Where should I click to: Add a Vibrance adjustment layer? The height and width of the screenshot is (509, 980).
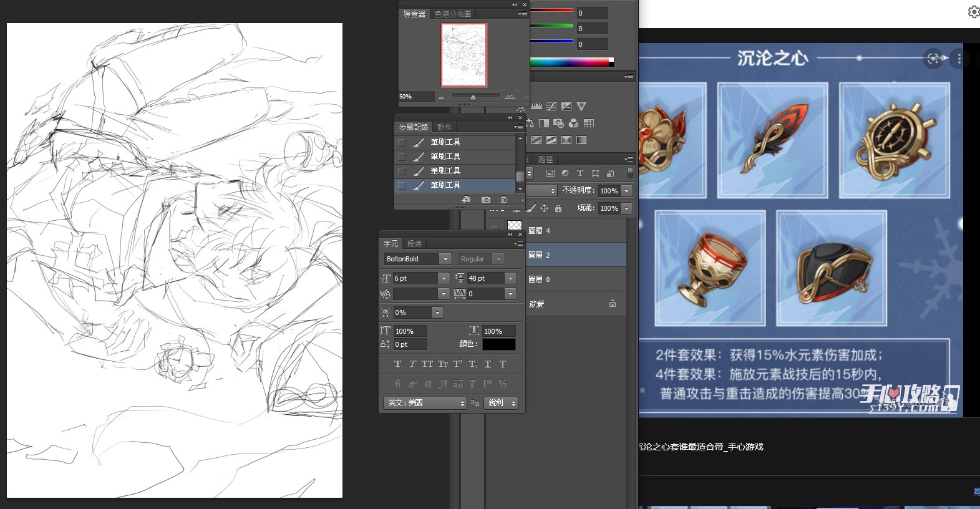[x=581, y=107]
